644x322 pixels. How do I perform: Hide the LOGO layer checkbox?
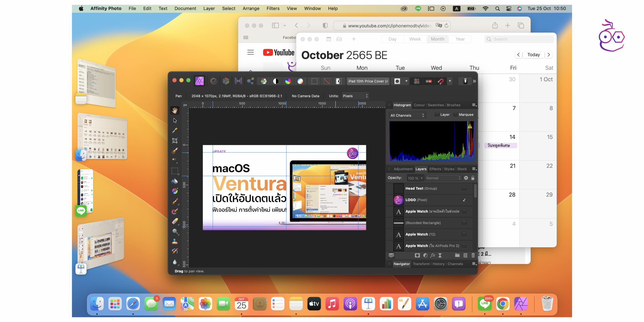click(x=464, y=200)
